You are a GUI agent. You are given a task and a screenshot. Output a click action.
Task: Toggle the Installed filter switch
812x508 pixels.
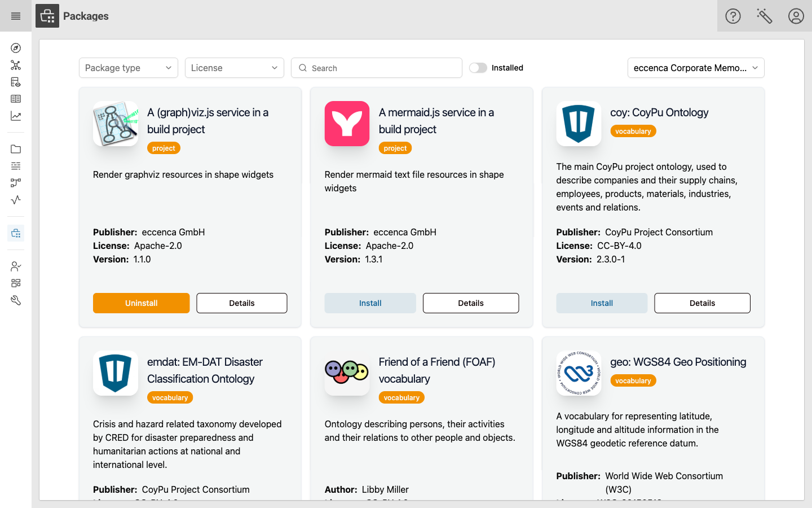478,68
